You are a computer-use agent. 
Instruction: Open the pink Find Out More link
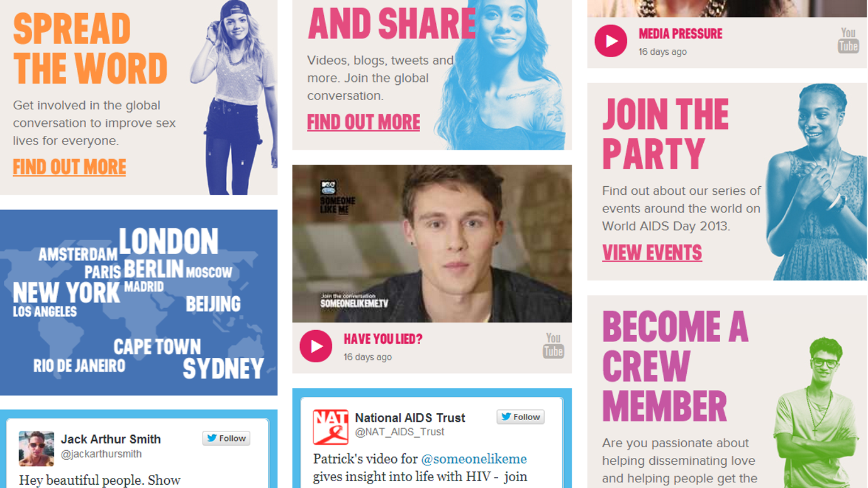tap(364, 122)
